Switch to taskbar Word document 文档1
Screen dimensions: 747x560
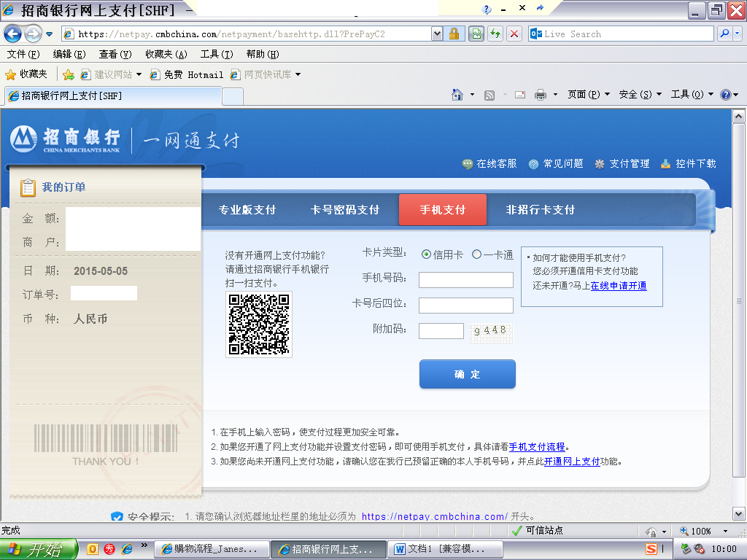coord(445,549)
